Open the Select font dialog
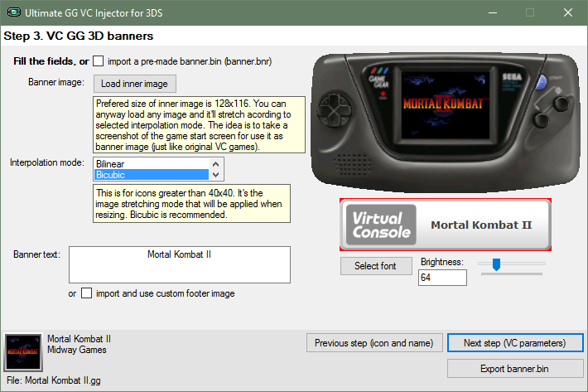 [x=376, y=266]
